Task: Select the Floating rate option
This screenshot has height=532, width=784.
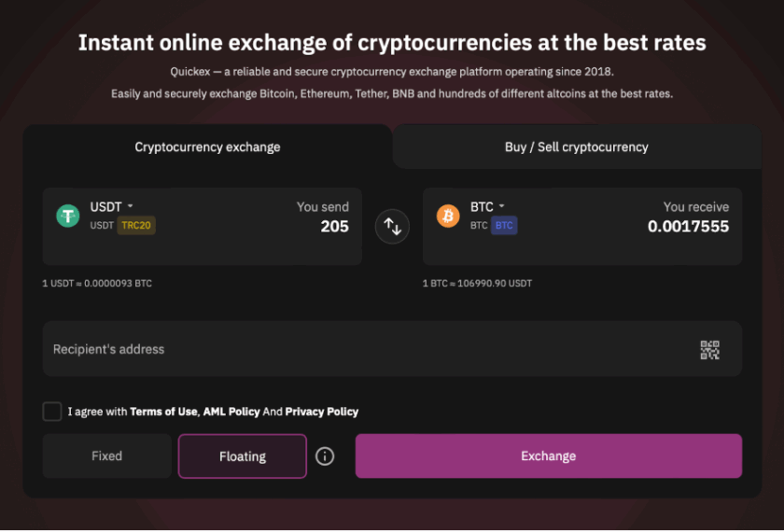Action: pyautogui.click(x=243, y=456)
